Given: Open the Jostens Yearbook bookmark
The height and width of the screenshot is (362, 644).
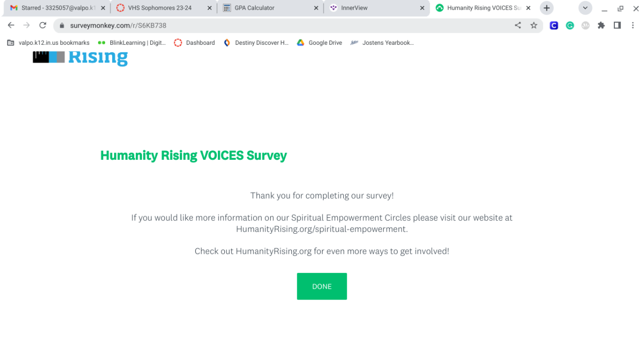Looking at the screenshot, I should click(x=382, y=43).
